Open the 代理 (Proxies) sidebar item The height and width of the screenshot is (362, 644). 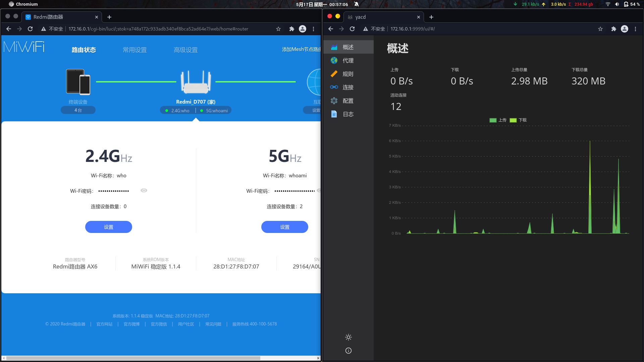(x=347, y=61)
